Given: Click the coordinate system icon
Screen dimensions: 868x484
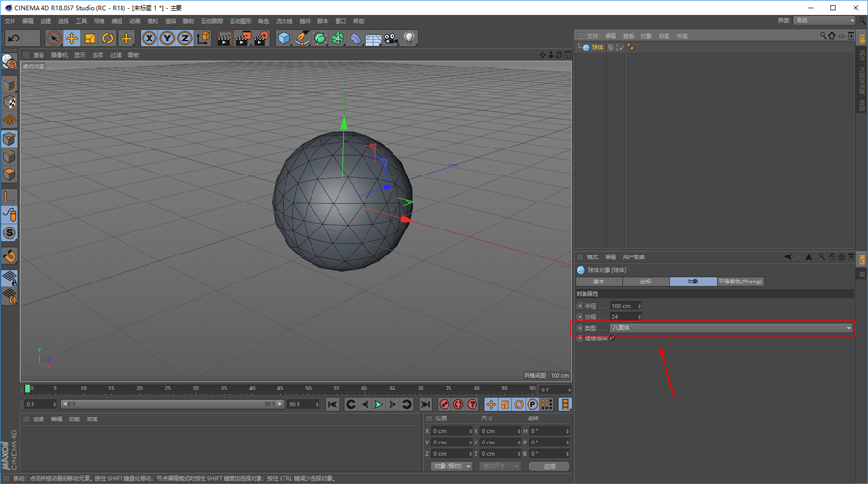Looking at the screenshot, I should click(x=203, y=39).
